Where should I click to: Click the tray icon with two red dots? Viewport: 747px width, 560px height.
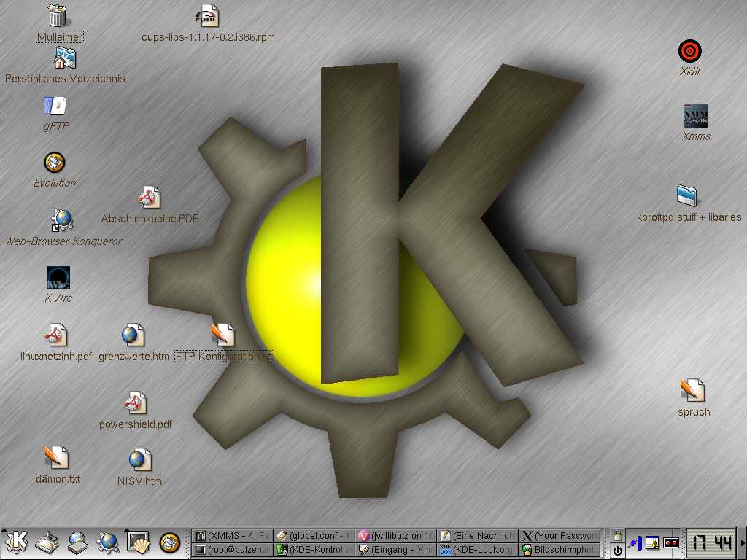click(671, 542)
